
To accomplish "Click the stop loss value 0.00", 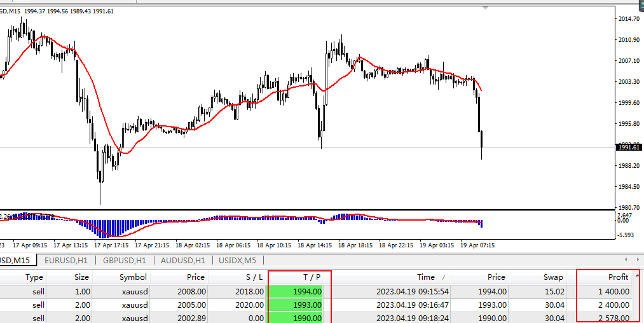I will tap(256, 318).
